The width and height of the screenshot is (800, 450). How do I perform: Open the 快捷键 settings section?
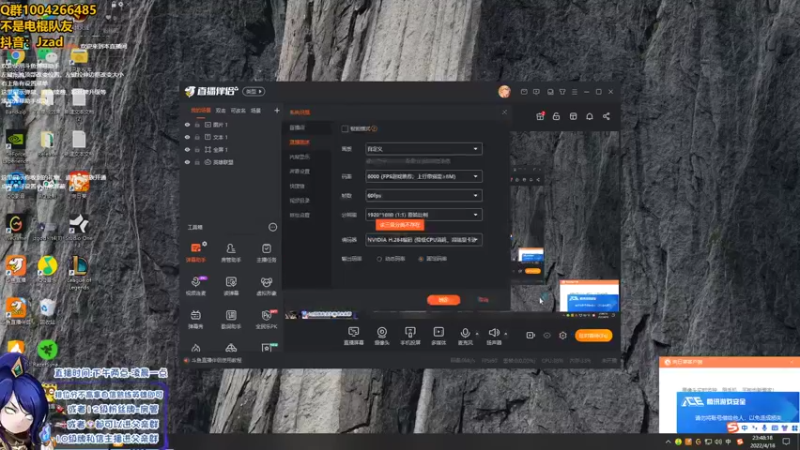pyautogui.click(x=297, y=186)
